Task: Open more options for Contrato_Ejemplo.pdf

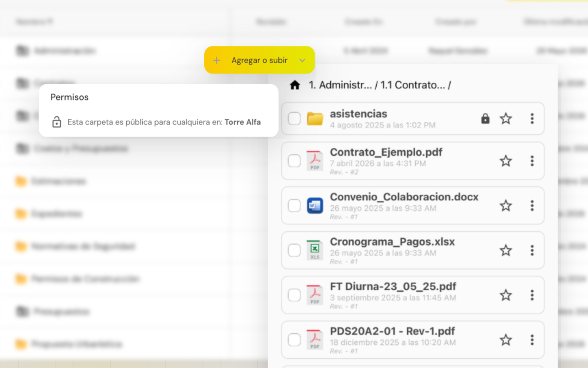Action: click(x=532, y=161)
